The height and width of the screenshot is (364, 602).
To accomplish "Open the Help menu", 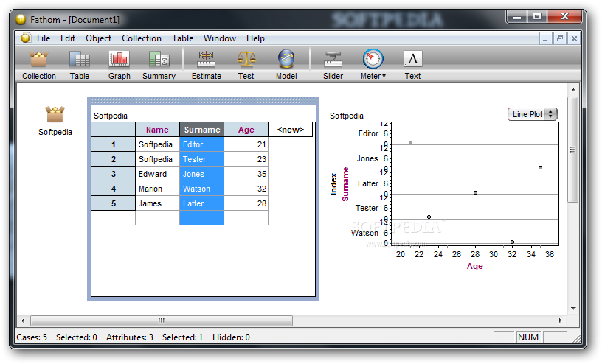I will (x=256, y=38).
